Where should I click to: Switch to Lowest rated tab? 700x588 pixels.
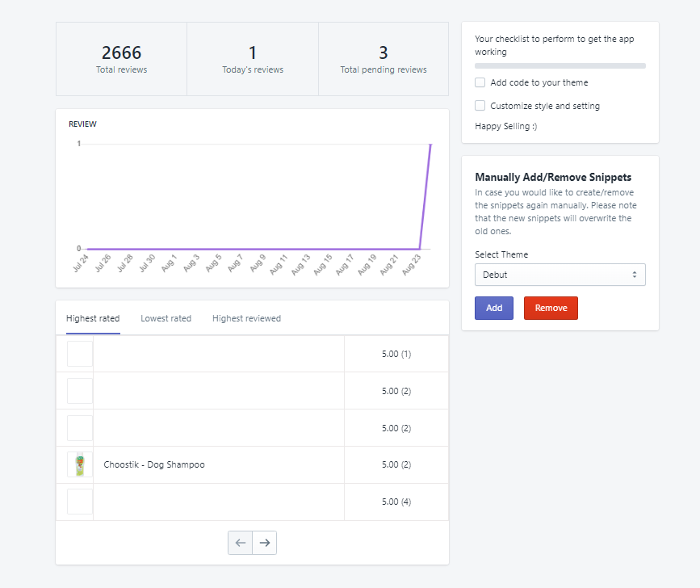(x=166, y=318)
